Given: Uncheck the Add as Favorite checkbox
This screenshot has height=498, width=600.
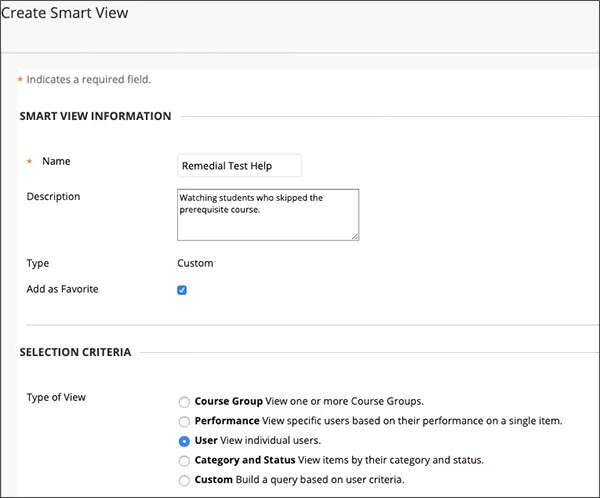Looking at the screenshot, I should tap(182, 290).
